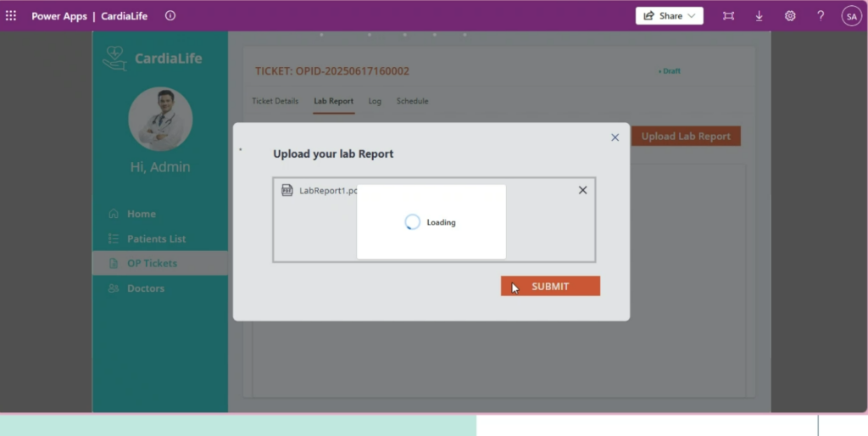Click the Loading spinner
This screenshot has width=868, height=436.
(413, 222)
